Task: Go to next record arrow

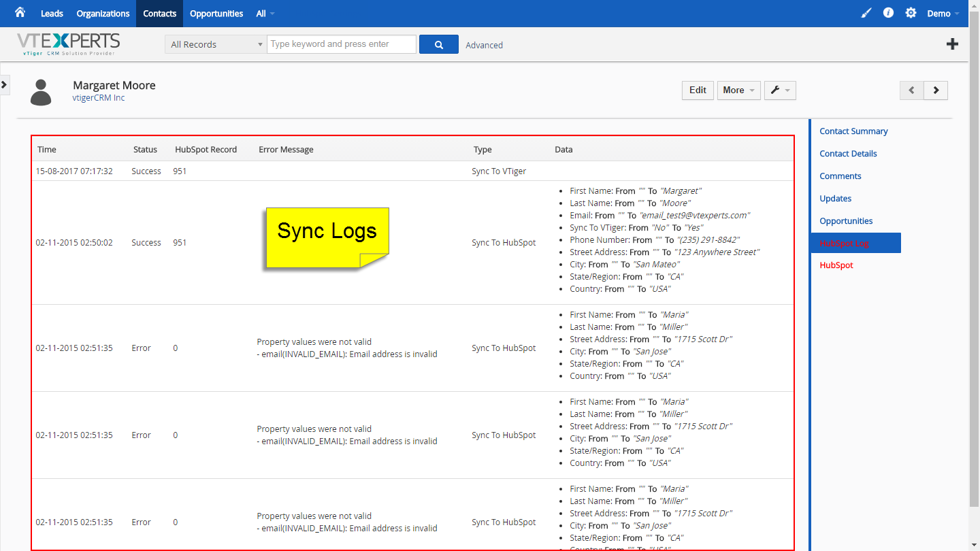Action: pyautogui.click(x=936, y=90)
